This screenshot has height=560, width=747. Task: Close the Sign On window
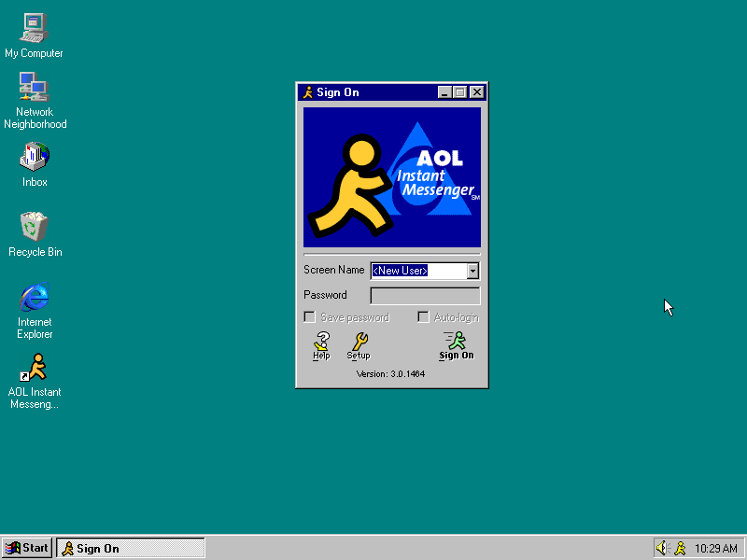[x=477, y=92]
